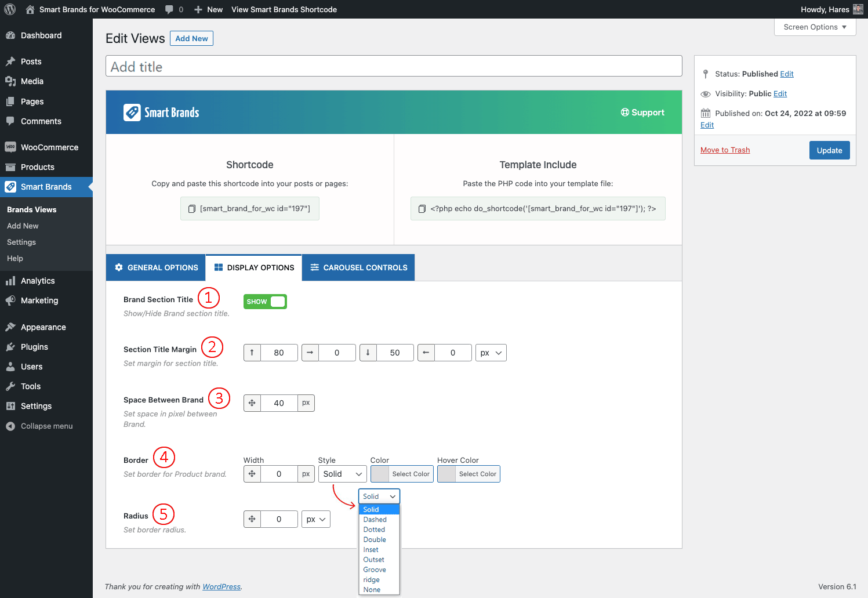Click the PHP template code copy icon
Image resolution: width=868 pixels, height=598 pixels.
(422, 209)
